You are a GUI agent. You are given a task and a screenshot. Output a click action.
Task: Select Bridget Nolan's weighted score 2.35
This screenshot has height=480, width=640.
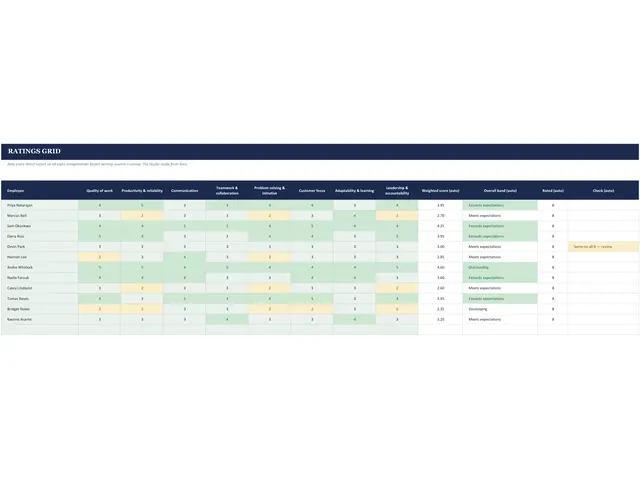440,309
